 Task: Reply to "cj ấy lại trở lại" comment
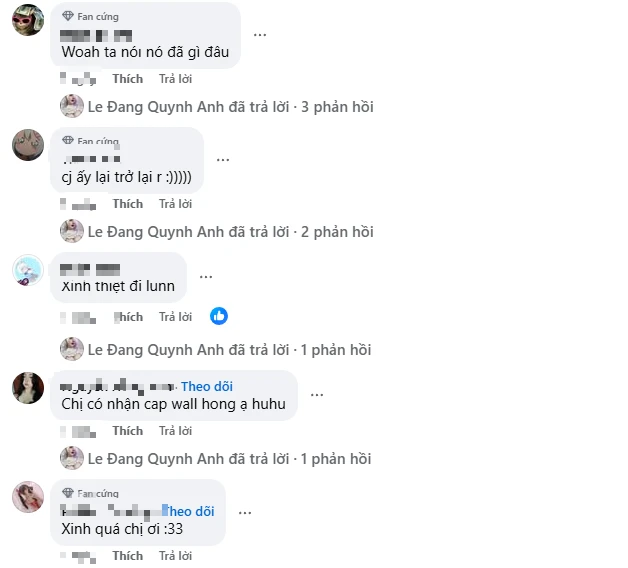click(x=175, y=204)
